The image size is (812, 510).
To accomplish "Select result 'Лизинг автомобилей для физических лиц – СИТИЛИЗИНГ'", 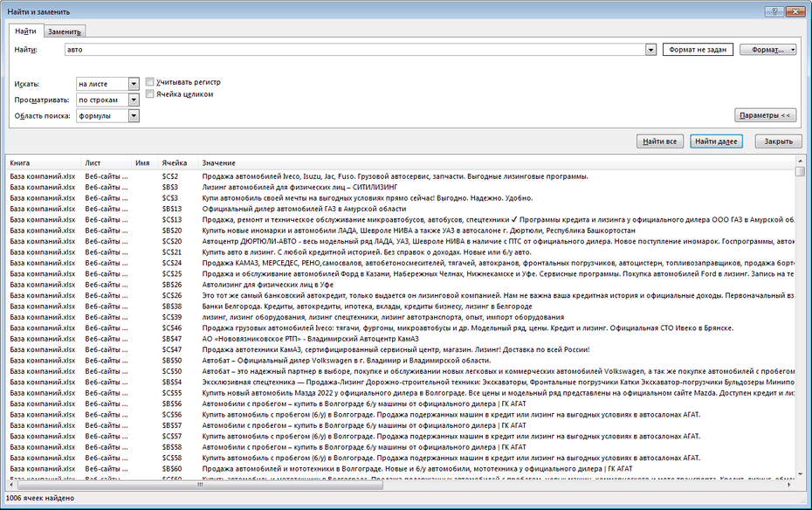I will click(401, 188).
